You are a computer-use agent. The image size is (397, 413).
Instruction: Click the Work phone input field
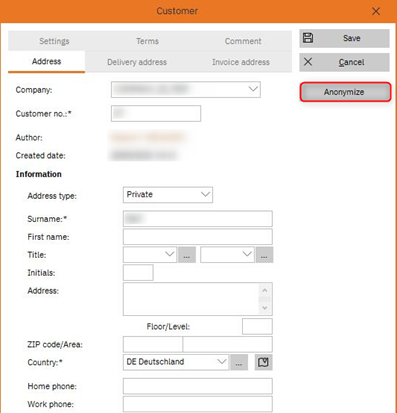[x=198, y=404]
